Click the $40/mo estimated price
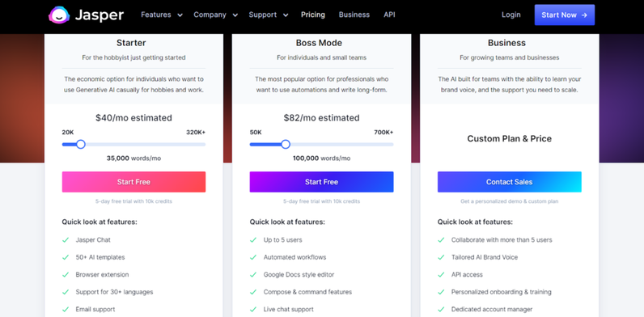This screenshot has width=644, height=317. 133,118
